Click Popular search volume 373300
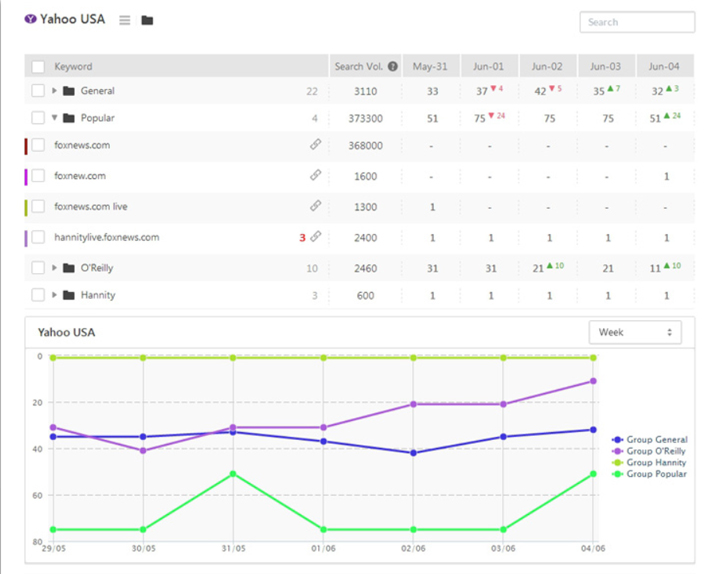This screenshot has height=574, width=720. click(x=366, y=118)
